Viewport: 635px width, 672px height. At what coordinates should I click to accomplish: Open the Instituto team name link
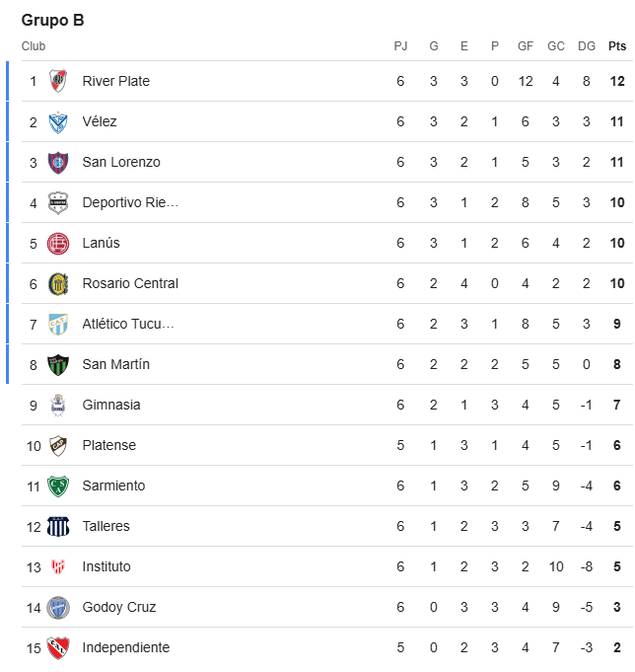(106, 566)
